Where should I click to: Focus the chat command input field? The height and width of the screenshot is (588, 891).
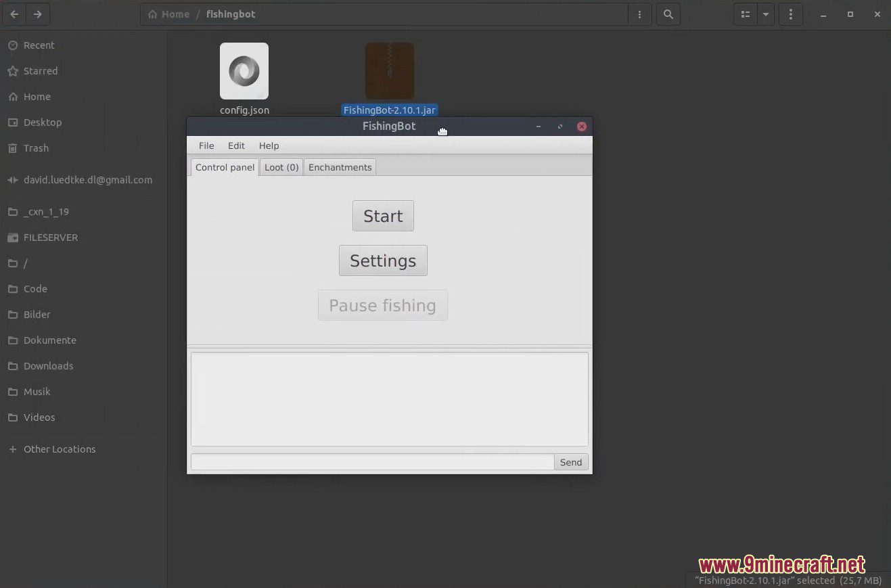(372, 462)
